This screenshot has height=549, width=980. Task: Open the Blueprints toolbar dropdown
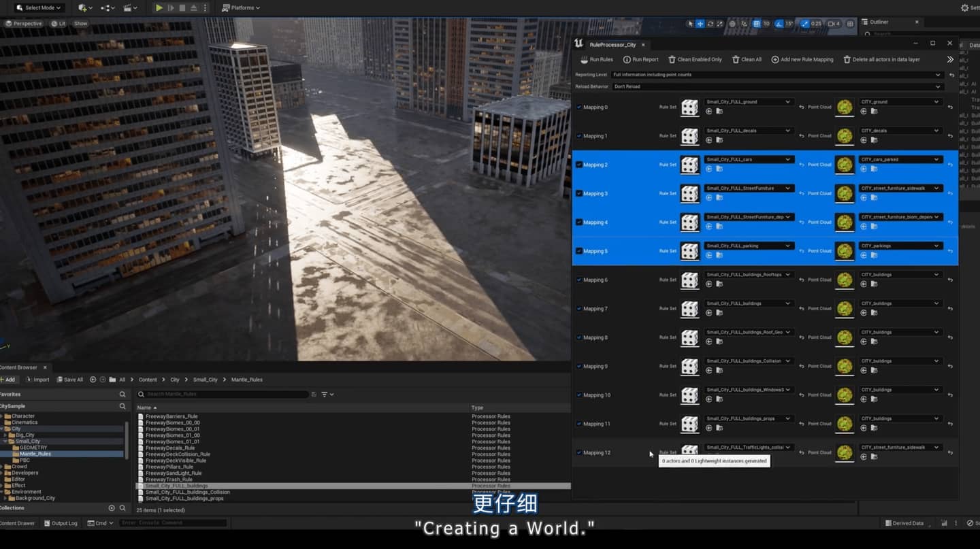coord(108,7)
